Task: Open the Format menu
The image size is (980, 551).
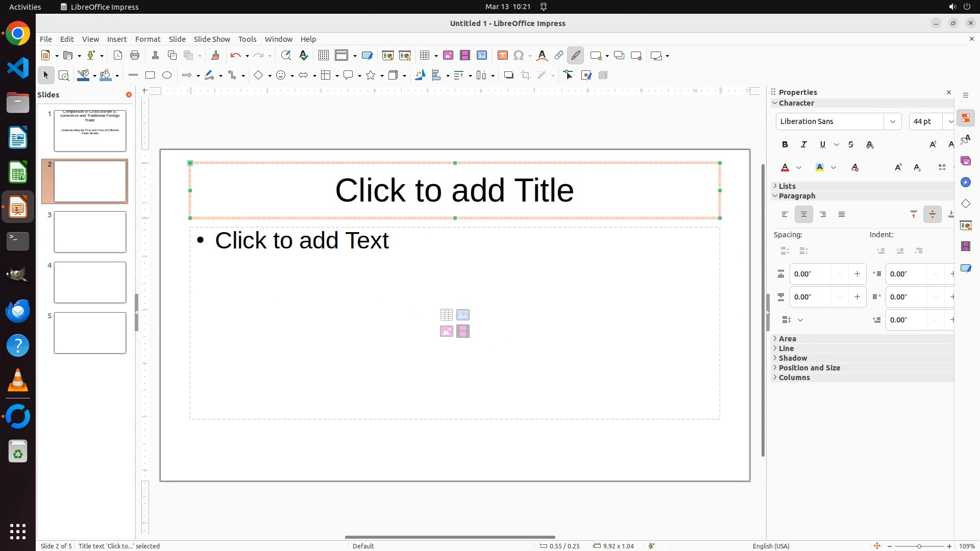Action: pos(148,39)
